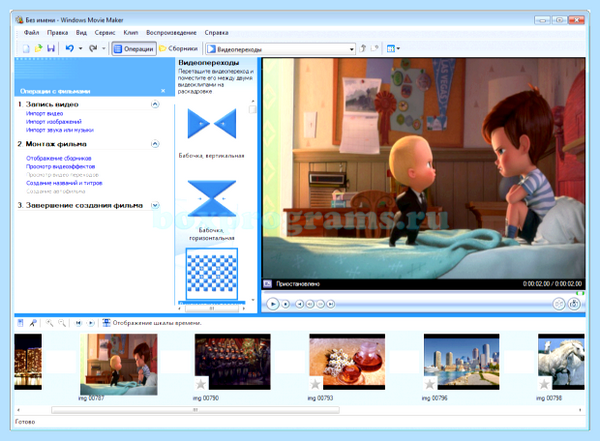Toggle the Сборники collections pane button
600x441 pixels.
(x=179, y=49)
